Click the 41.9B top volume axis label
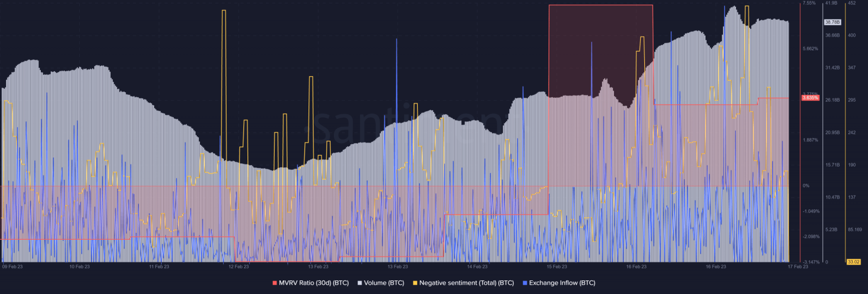Viewport: 868px width, 294px height. pyautogui.click(x=831, y=3)
